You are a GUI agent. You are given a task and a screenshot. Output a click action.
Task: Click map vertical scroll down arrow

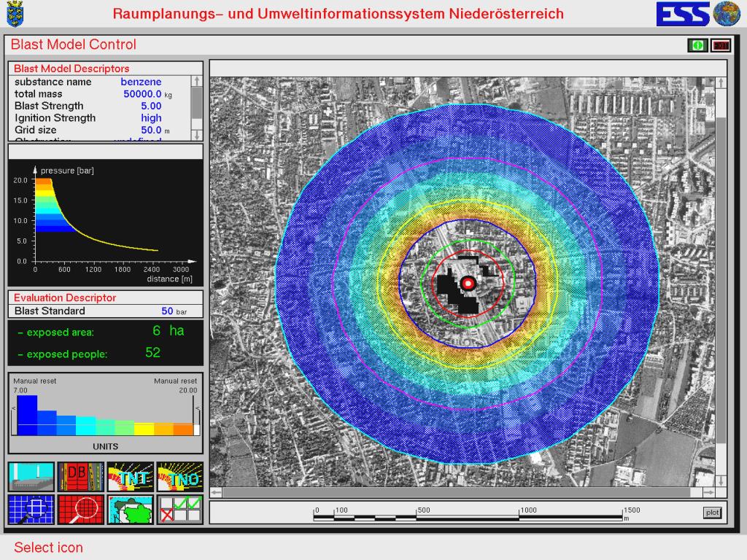point(721,481)
